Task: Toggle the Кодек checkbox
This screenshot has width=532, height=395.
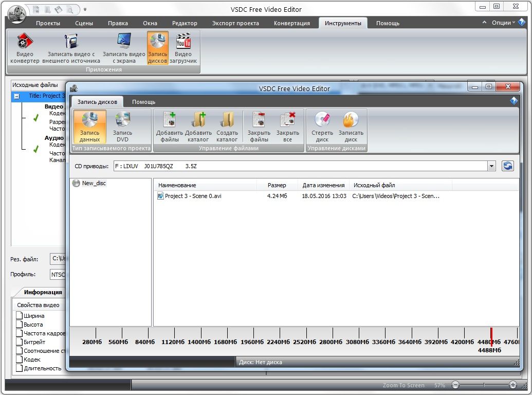Action: click(x=20, y=360)
